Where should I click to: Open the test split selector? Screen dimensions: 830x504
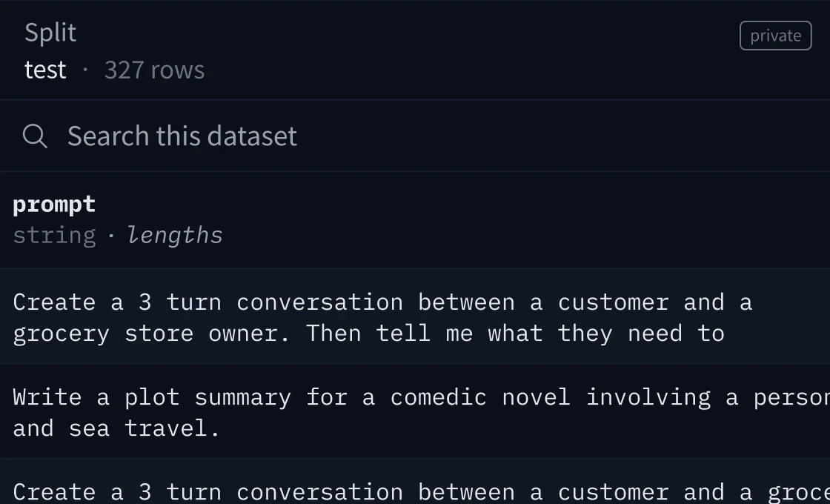click(46, 69)
